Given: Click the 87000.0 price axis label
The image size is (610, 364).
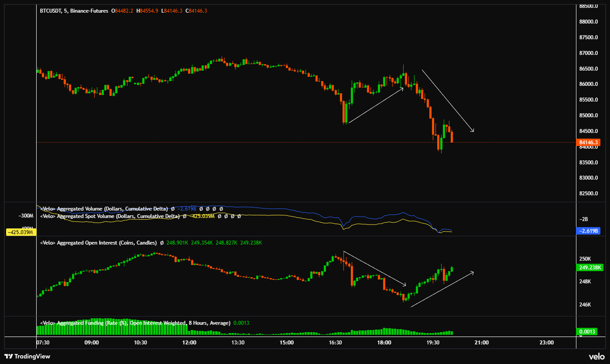Looking at the screenshot, I should 589,53.
